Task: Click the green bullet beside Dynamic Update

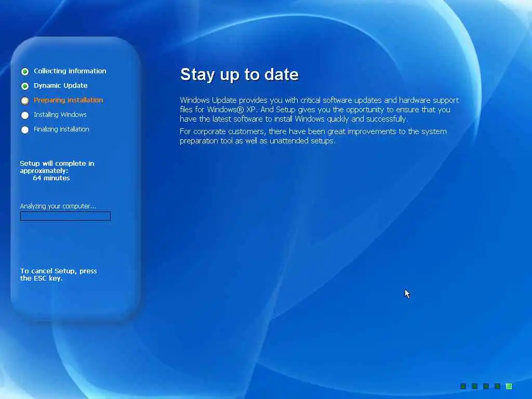Action: 25,86
